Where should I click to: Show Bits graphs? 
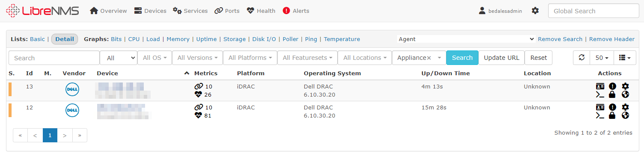point(116,39)
